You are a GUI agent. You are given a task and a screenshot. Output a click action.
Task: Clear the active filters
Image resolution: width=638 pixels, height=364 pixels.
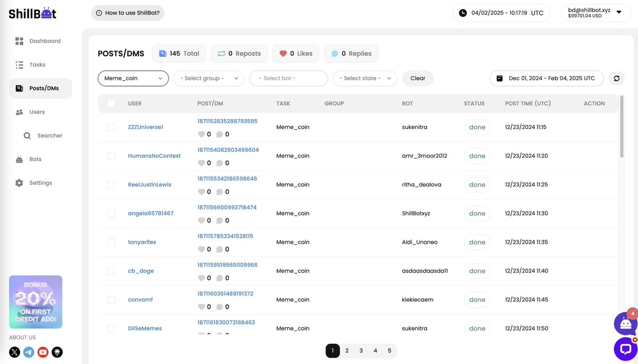tap(418, 78)
